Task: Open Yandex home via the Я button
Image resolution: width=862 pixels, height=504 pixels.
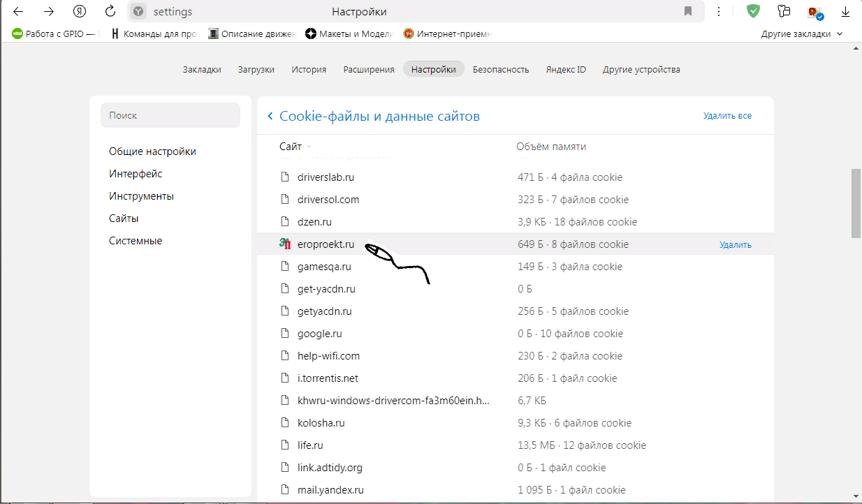Action: pos(79,11)
